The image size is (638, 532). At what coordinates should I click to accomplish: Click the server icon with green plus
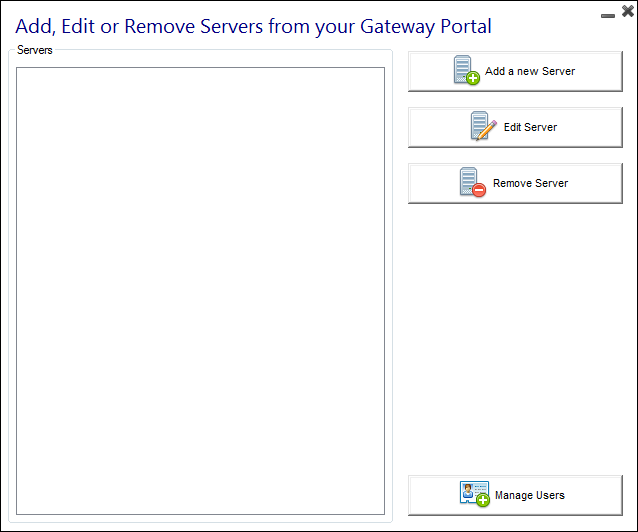[466, 71]
